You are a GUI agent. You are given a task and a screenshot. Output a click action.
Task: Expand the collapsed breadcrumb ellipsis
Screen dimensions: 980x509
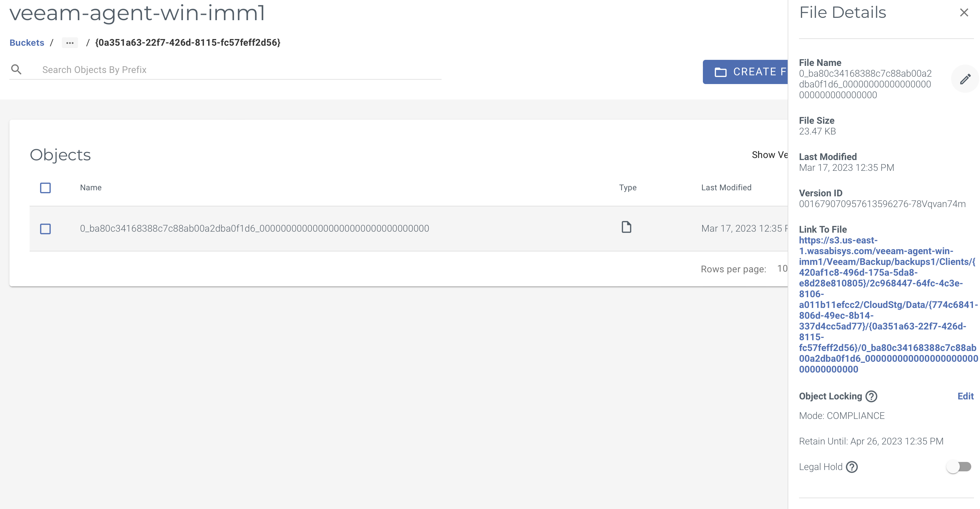[x=70, y=43]
